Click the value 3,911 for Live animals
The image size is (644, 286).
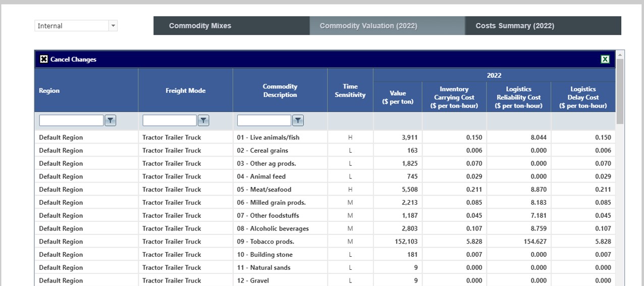point(409,137)
